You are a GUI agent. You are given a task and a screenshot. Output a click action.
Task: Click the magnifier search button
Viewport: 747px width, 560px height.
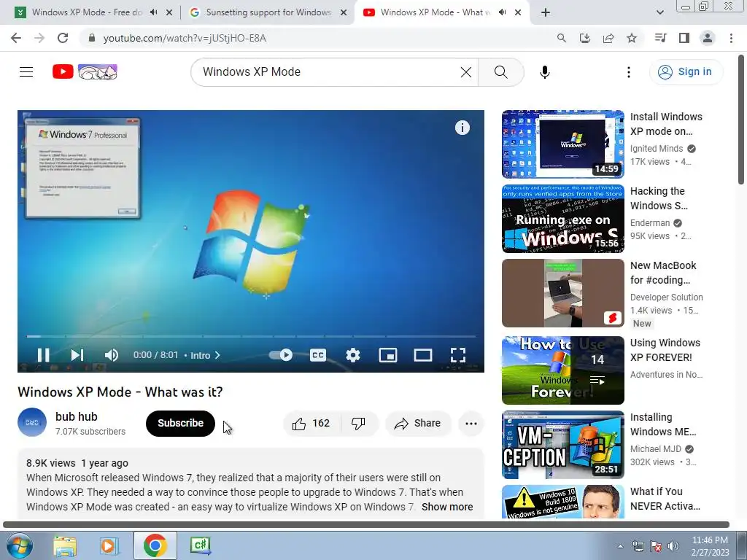(500, 72)
